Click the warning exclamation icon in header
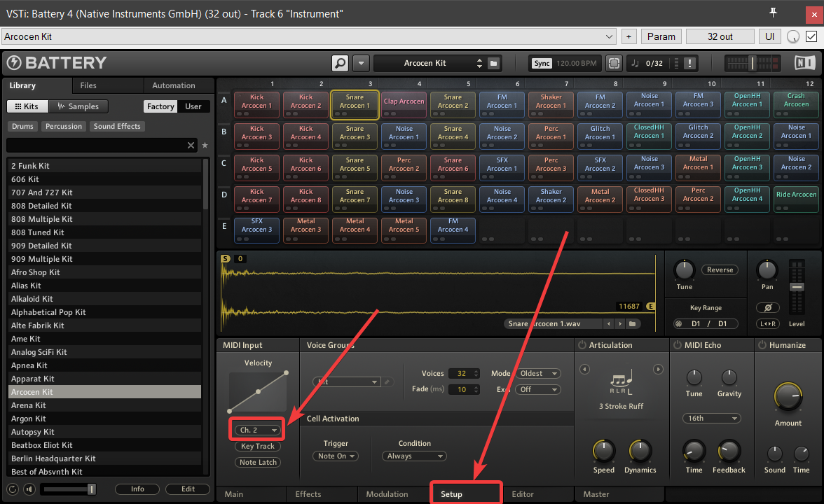The image size is (824, 504). [x=689, y=64]
